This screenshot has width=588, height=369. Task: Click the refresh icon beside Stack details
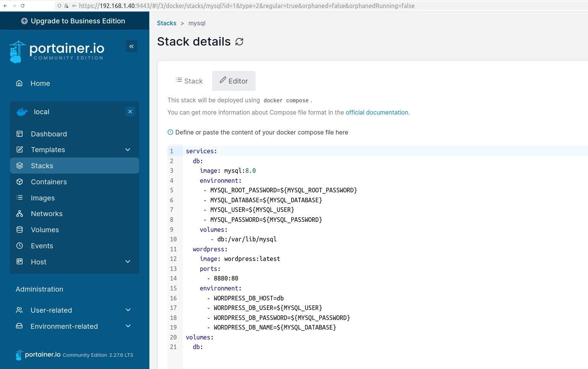[239, 42]
